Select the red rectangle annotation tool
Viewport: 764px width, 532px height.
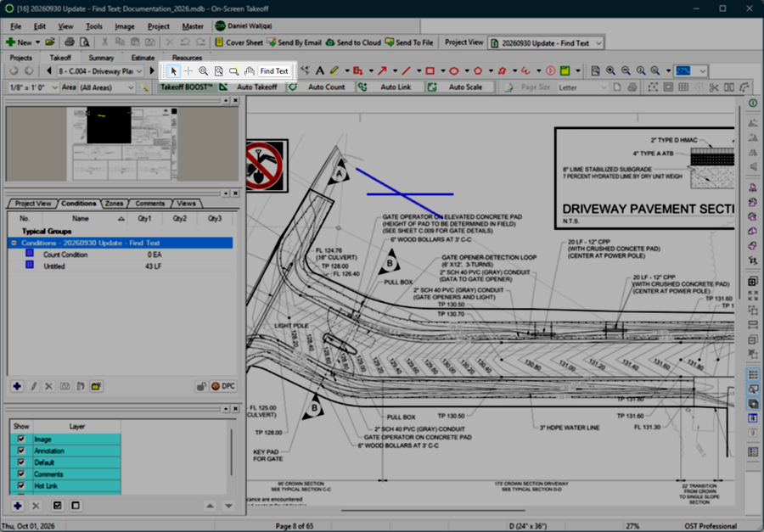tap(430, 71)
